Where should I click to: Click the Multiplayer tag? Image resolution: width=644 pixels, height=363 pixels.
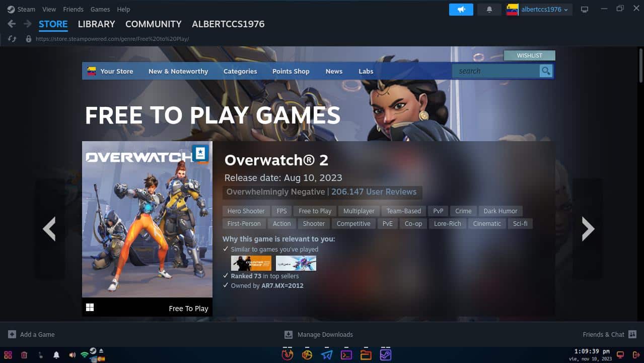[x=359, y=211]
